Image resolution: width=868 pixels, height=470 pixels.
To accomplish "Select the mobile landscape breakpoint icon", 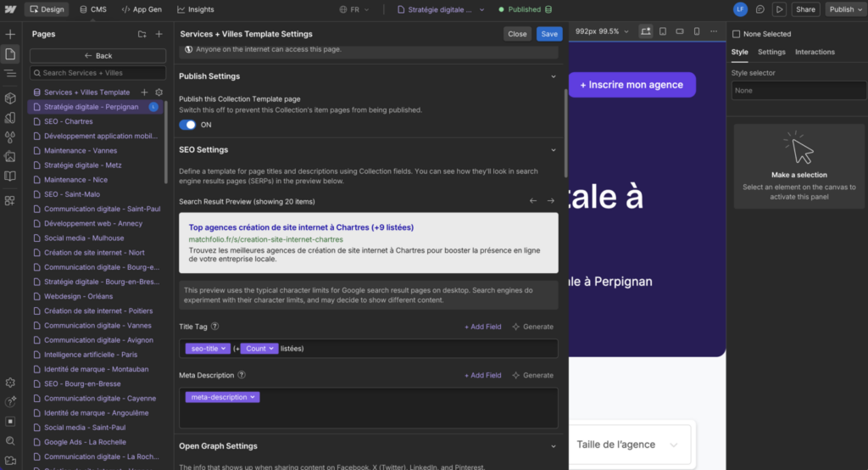I will click(x=680, y=31).
